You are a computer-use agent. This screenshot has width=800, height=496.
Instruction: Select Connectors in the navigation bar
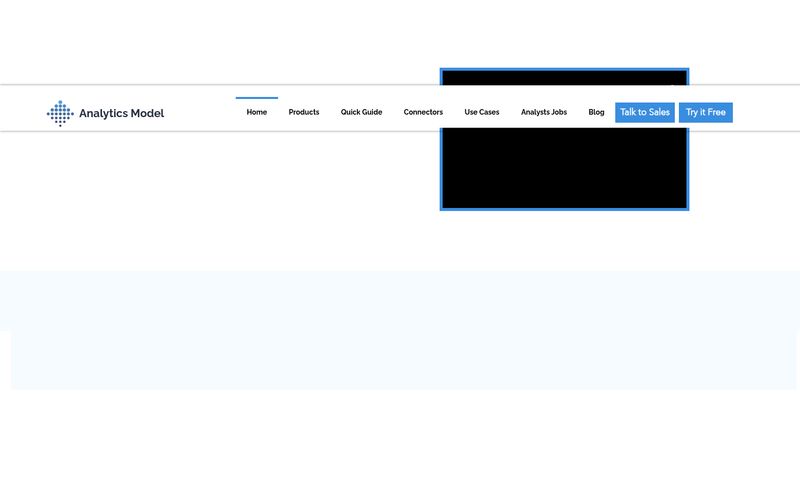click(423, 112)
